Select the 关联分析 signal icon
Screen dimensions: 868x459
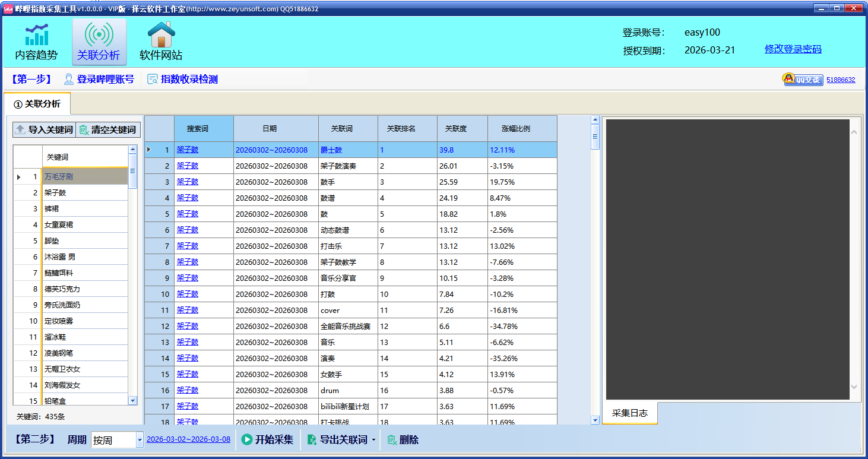click(99, 36)
